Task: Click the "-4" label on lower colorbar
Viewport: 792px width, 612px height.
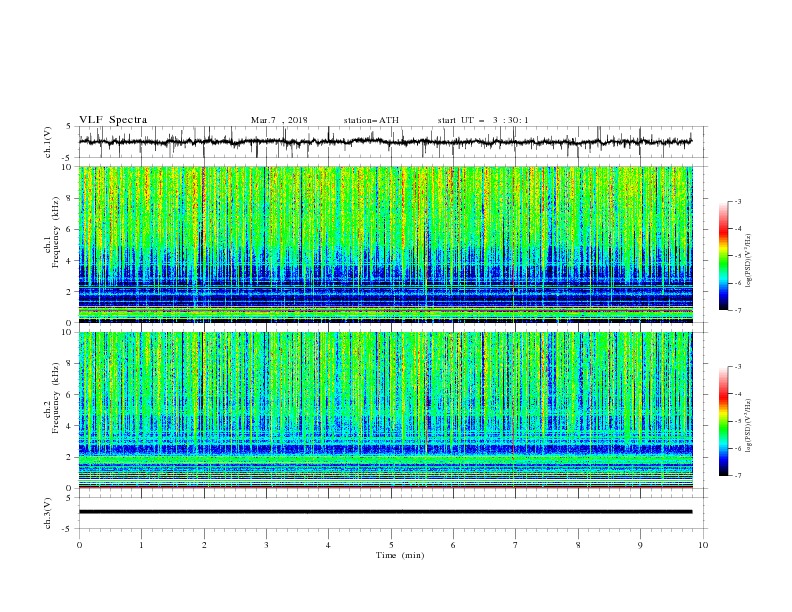Action: pos(737,394)
